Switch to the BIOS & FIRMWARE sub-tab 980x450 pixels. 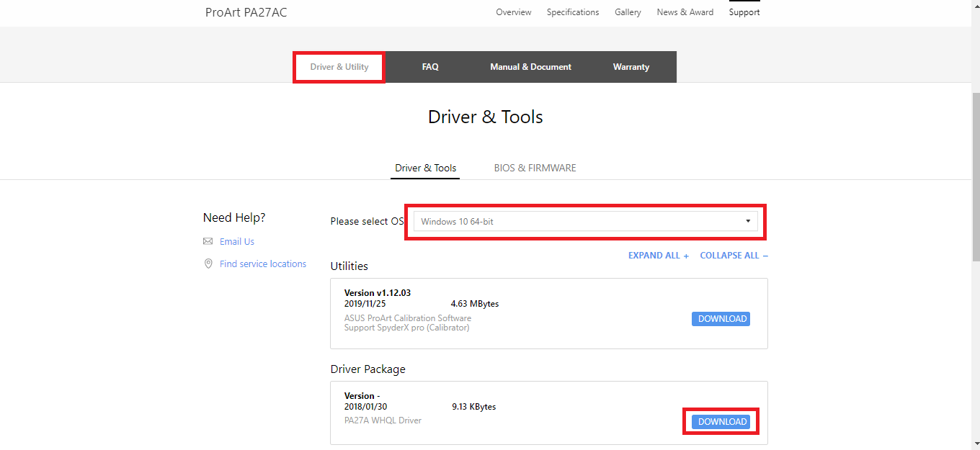coord(535,168)
